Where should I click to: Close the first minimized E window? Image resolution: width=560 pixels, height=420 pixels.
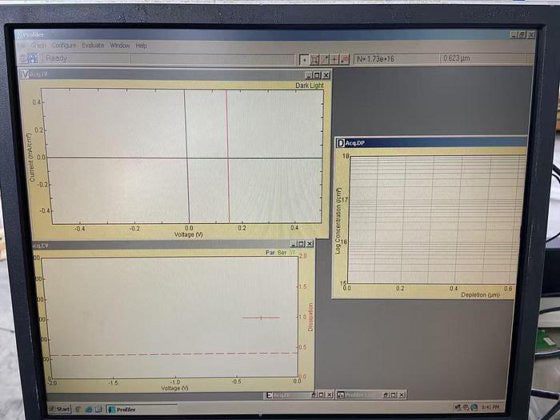(x=330, y=395)
